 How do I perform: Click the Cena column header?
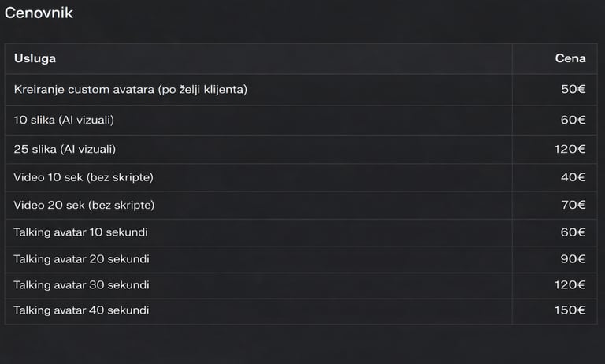click(570, 58)
